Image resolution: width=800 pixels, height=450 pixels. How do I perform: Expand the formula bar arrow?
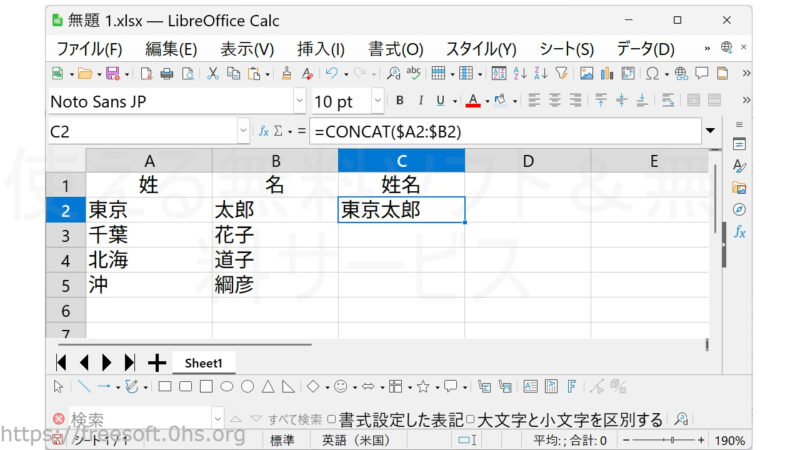(x=710, y=131)
